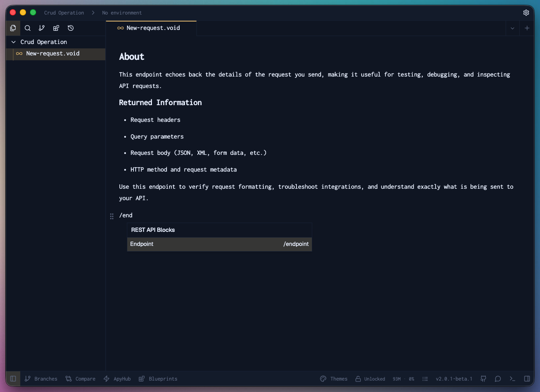Open the file explorer sidebar icon
The width and height of the screenshot is (540, 392).
13,28
